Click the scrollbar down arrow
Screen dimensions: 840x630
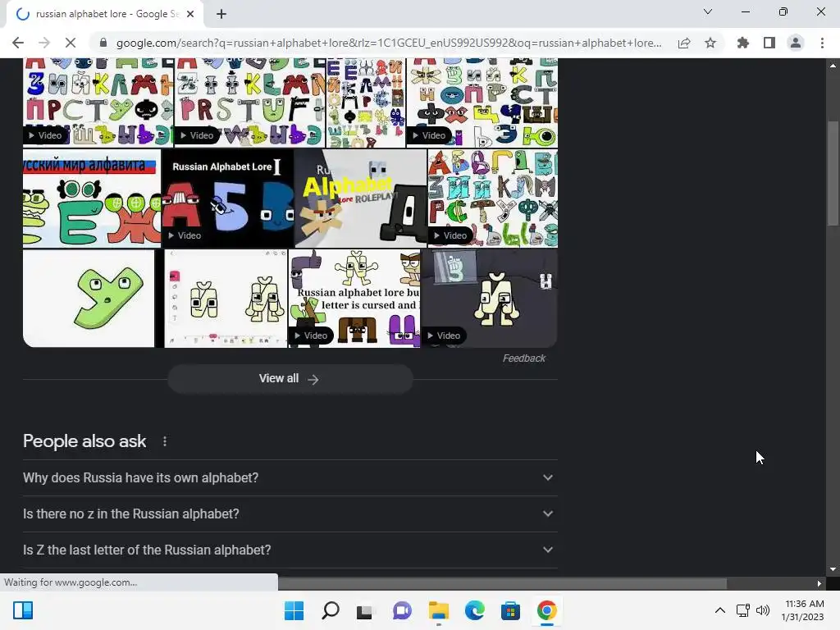click(833, 570)
